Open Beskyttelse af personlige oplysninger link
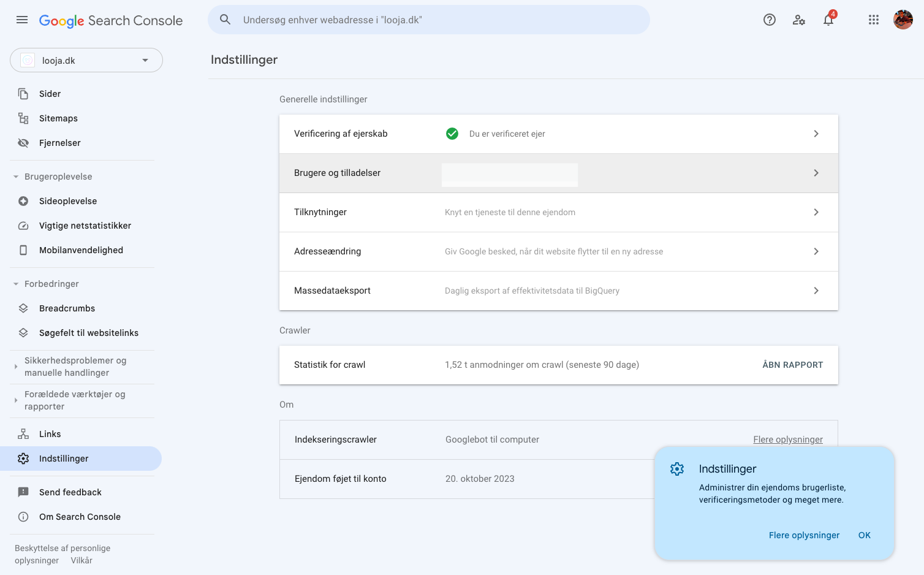 (62, 554)
